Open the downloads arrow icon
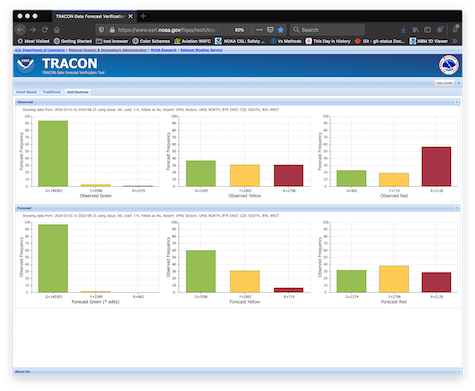 pyautogui.click(x=403, y=30)
